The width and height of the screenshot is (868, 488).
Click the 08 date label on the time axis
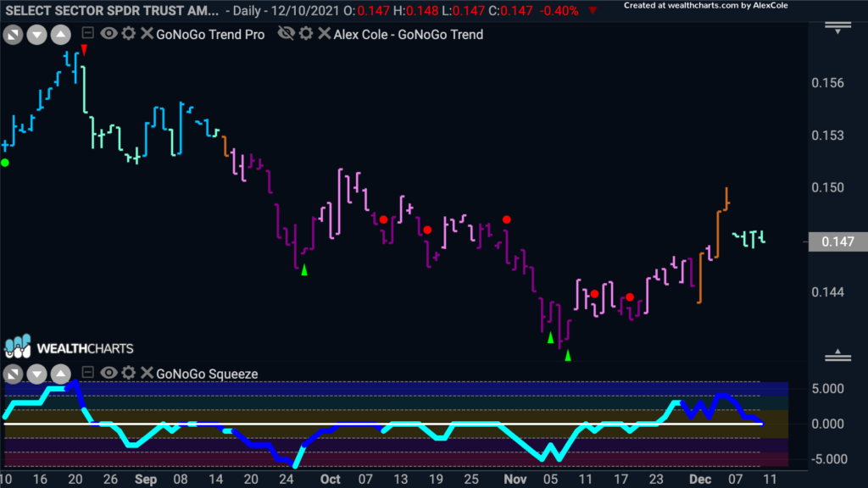click(x=181, y=480)
